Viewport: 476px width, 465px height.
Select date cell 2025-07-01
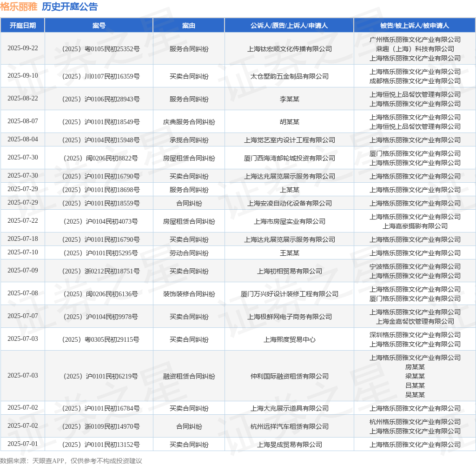point(23,444)
